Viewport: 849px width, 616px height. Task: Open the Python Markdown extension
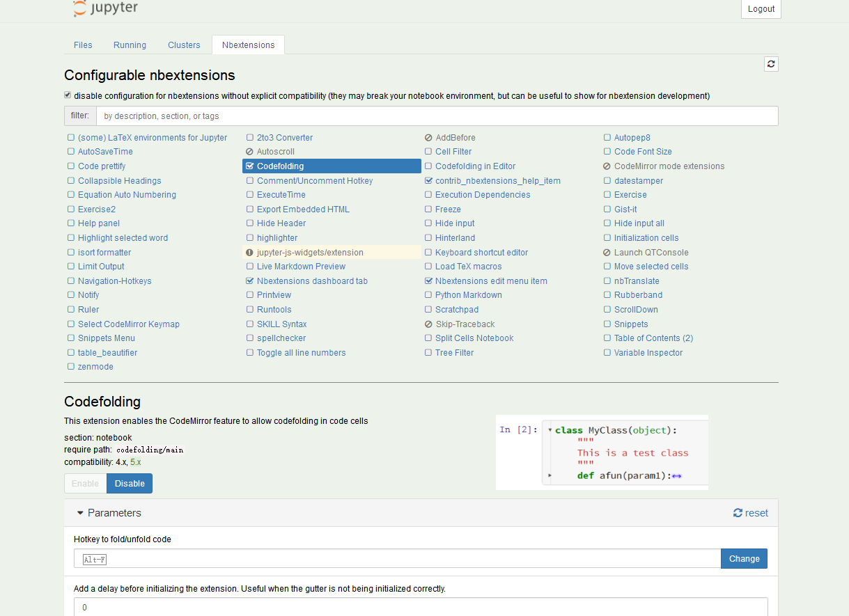coord(469,295)
